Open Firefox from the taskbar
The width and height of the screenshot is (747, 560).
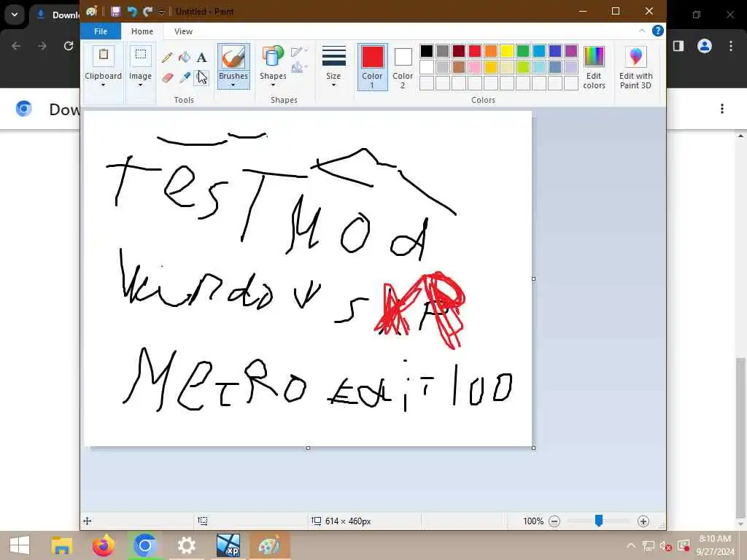[x=104, y=545]
